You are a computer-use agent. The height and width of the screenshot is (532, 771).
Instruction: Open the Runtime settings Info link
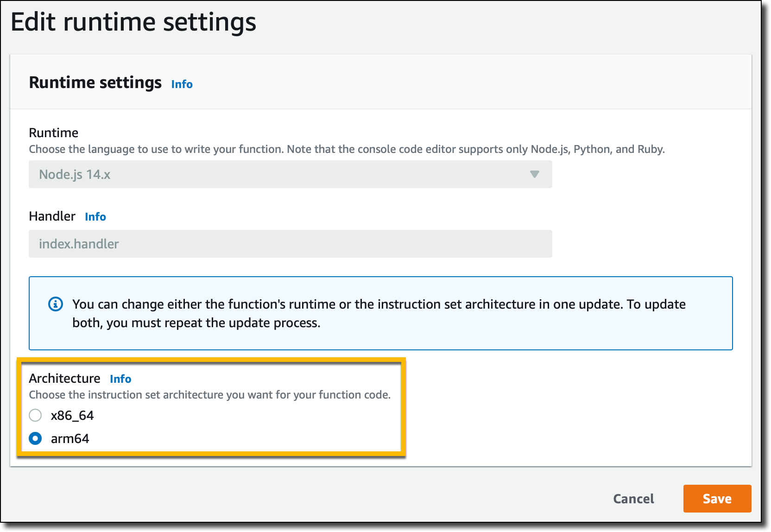tap(182, 84)
